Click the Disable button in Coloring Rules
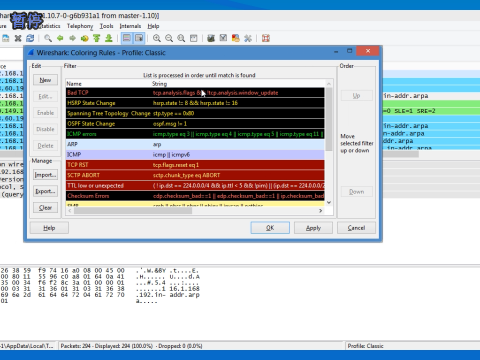This screenshot has width=480, height=360. coord(45,129)
